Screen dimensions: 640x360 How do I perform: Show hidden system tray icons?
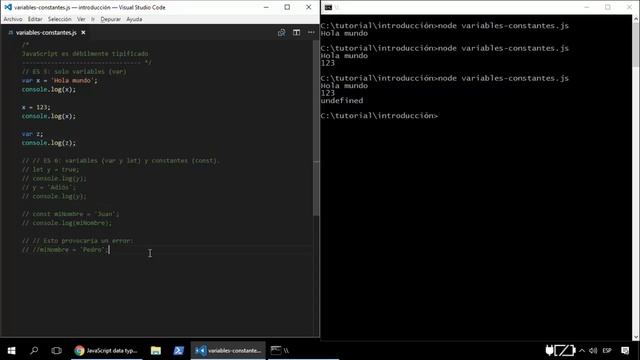pos(582,350)
